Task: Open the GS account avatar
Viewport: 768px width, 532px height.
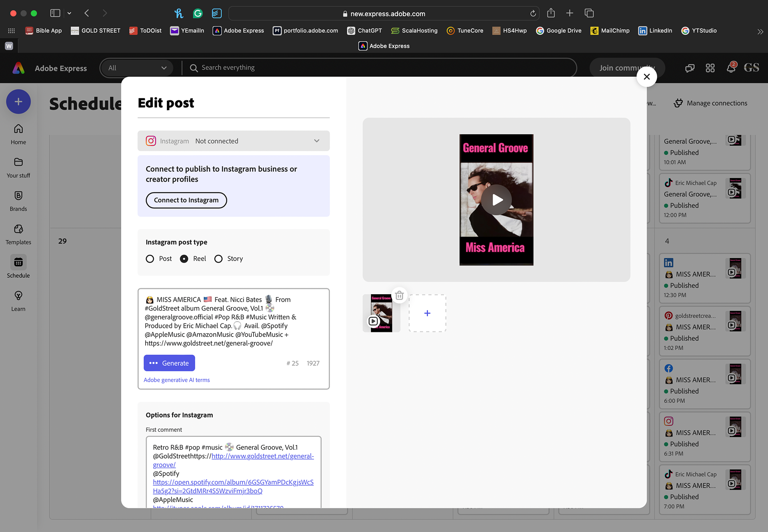Action: pos(751,68)
